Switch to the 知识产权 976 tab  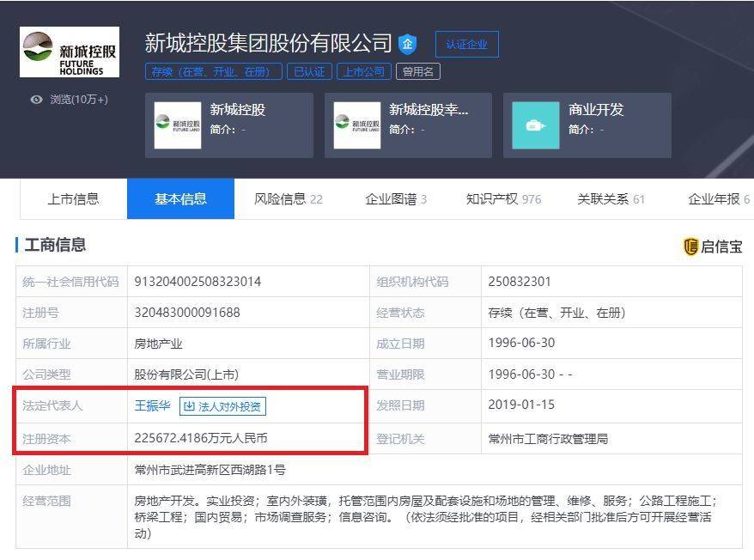coord(503,198)
